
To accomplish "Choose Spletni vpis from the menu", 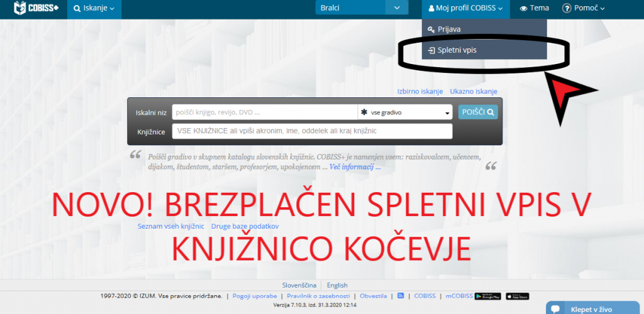I will tap(484, 50).
